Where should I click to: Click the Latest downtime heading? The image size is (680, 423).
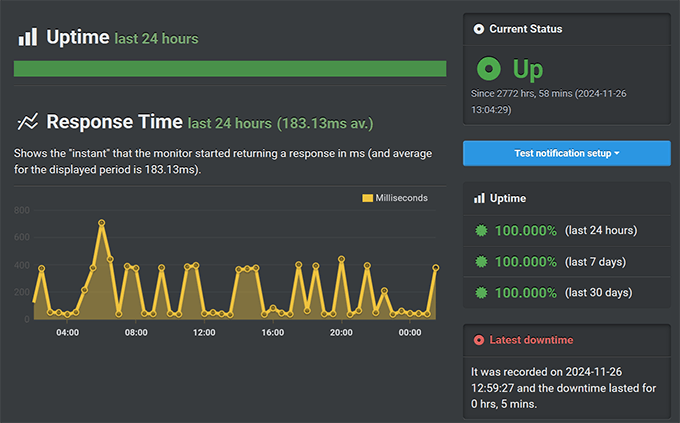pyautogui.click(x=529, y=340)
